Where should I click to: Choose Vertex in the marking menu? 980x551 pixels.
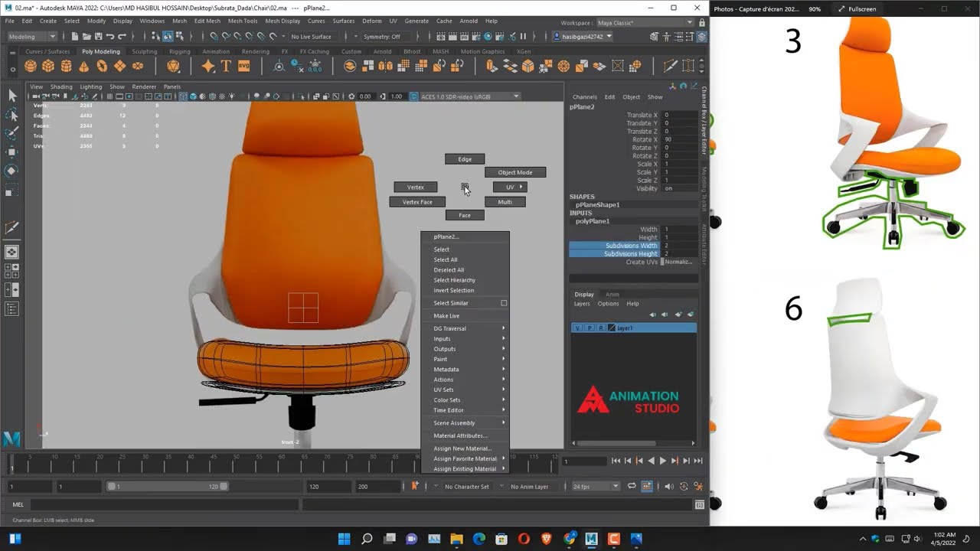click(416, 187)
